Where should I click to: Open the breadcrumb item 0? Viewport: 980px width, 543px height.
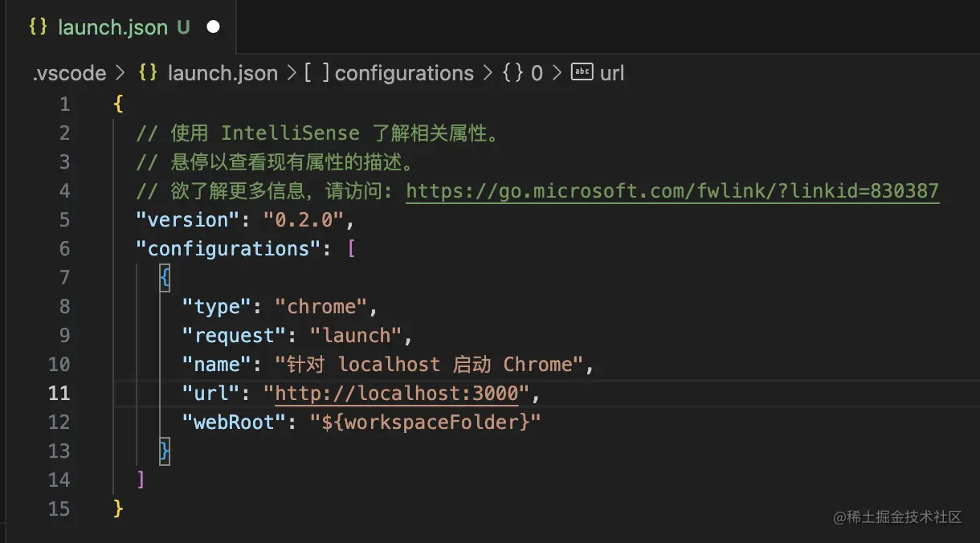click(x=537, y=73)
